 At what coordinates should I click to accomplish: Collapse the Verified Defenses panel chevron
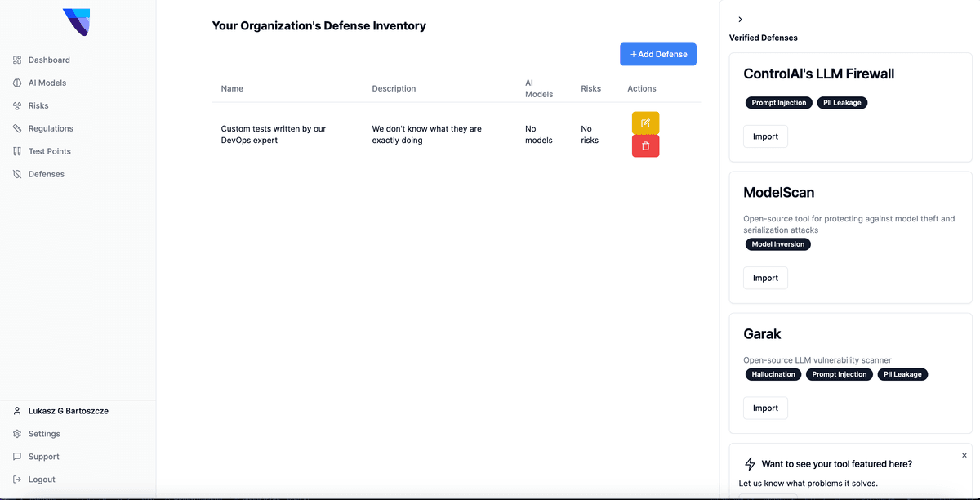pos(740,19)
